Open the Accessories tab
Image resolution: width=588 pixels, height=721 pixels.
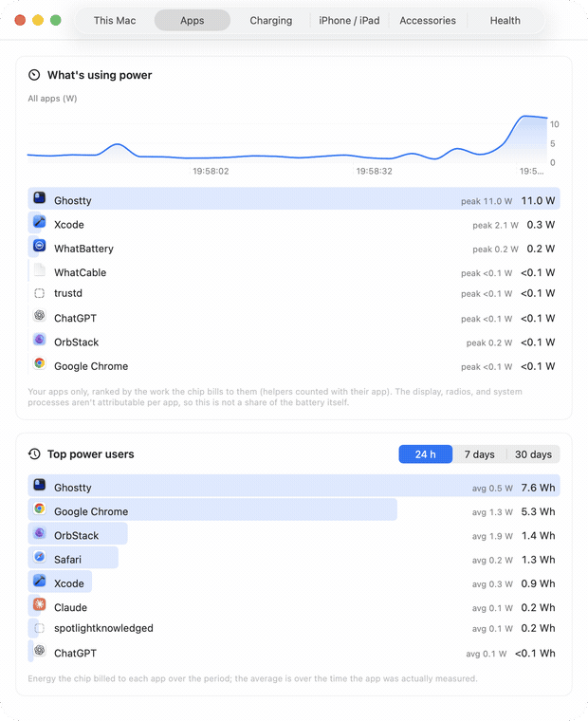428,21
